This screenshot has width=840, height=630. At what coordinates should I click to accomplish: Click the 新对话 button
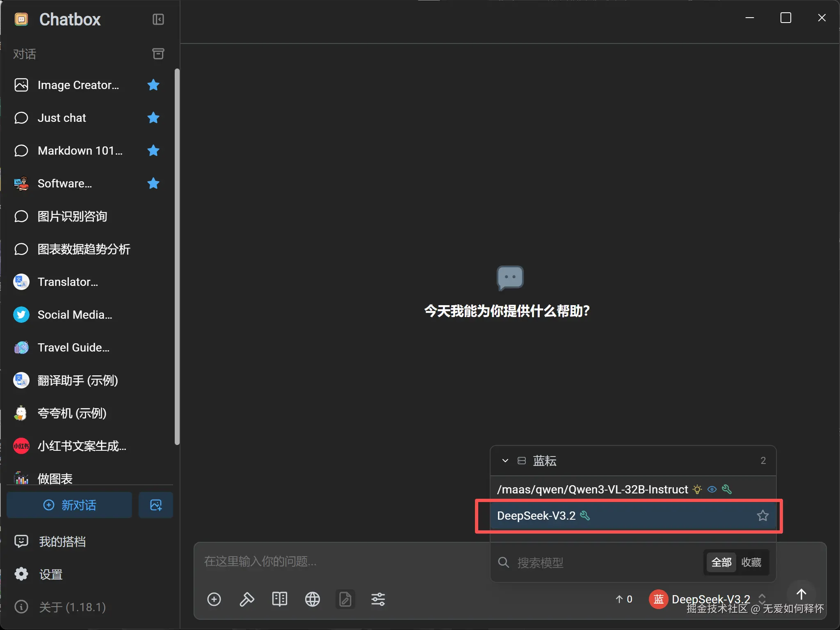pos(70,505)
